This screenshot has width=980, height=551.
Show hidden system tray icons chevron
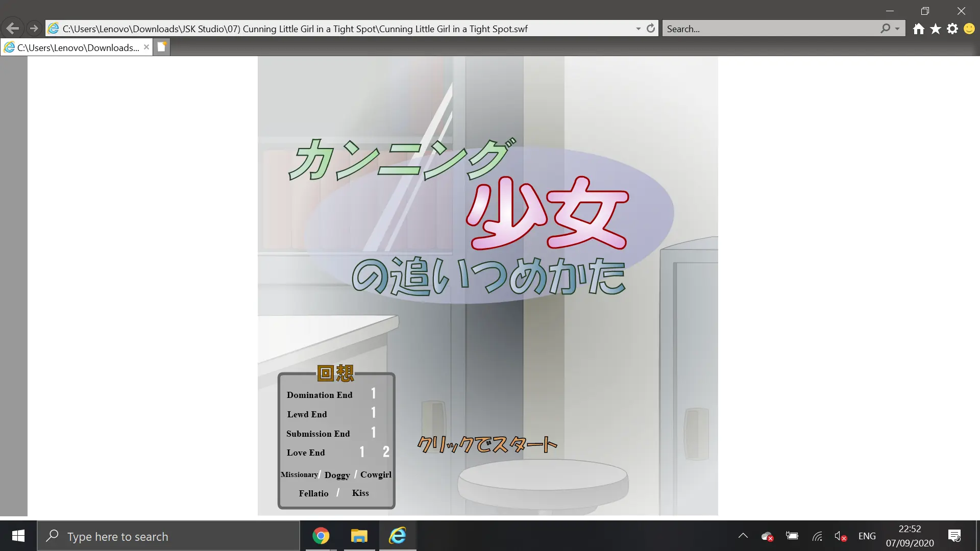click(x=743, y=536)
